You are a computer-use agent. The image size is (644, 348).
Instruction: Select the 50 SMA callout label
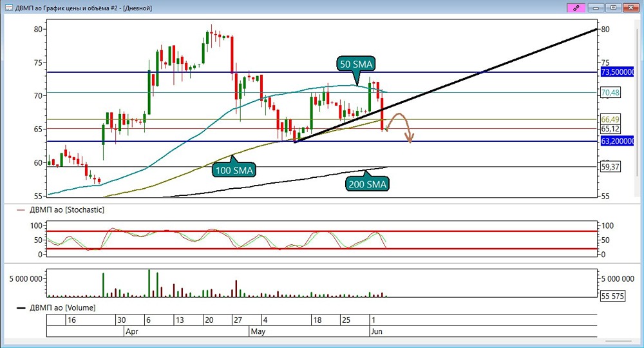(x=356, y=64)
